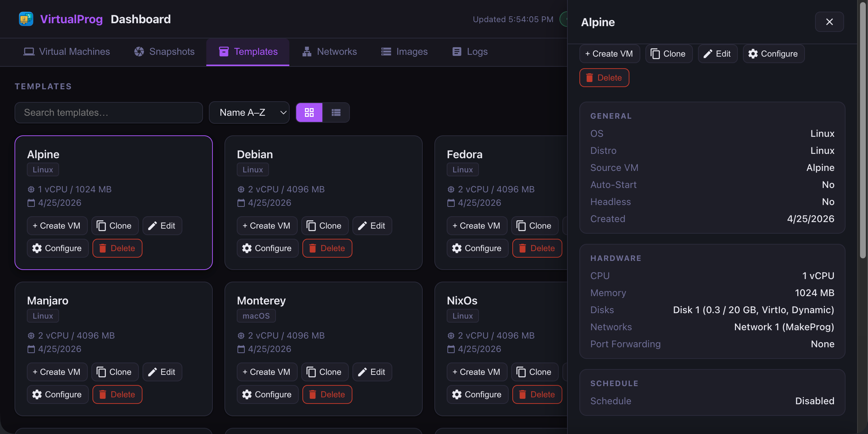Viewport: 868px width, 434px height.
Task: Click the Schedule Disabled value
Action: (x=815, y=401)
